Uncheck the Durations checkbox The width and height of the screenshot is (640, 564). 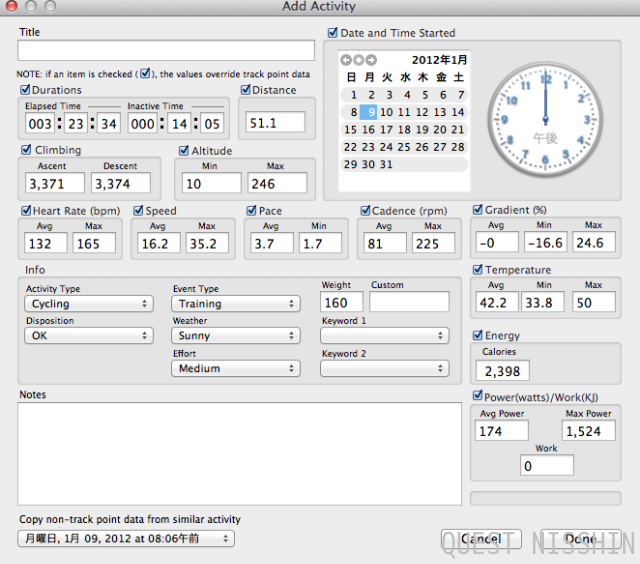tap(25, 89)
